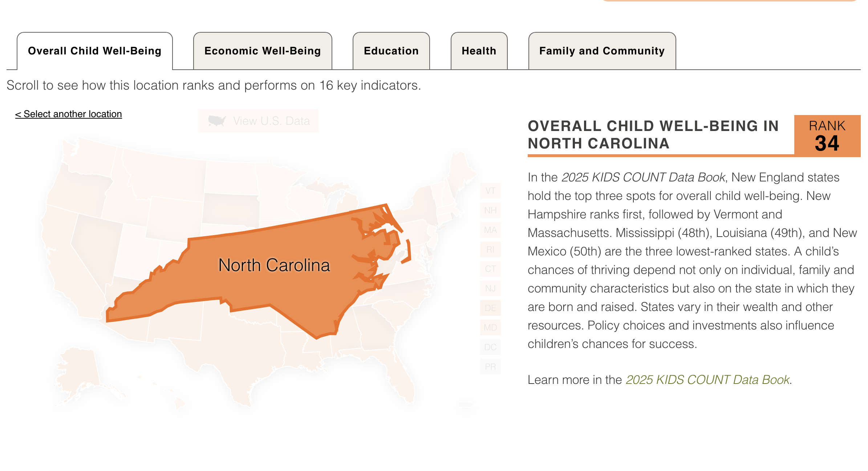Viewport: 868px width, 471px height.
Task: Open the Education tab
Action: tap(391, 51)
